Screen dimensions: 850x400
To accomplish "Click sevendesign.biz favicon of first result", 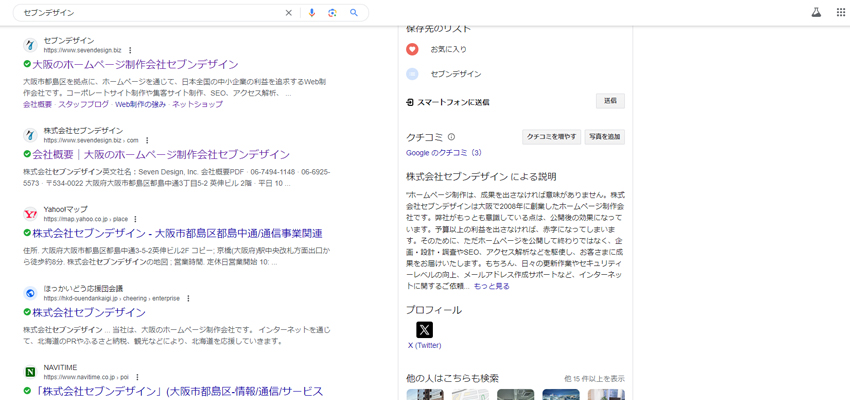I will [30, 45].
